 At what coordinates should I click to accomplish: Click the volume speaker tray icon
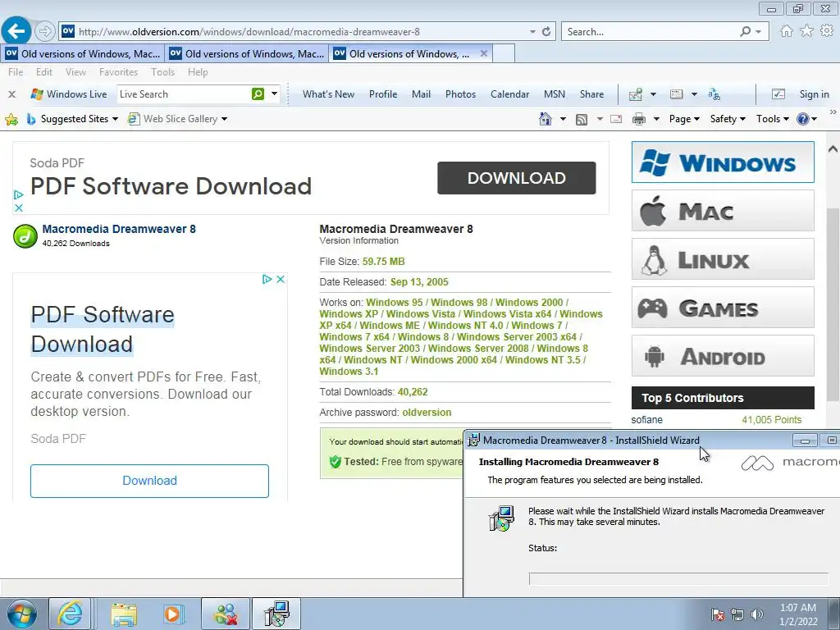tap(756, 614)
